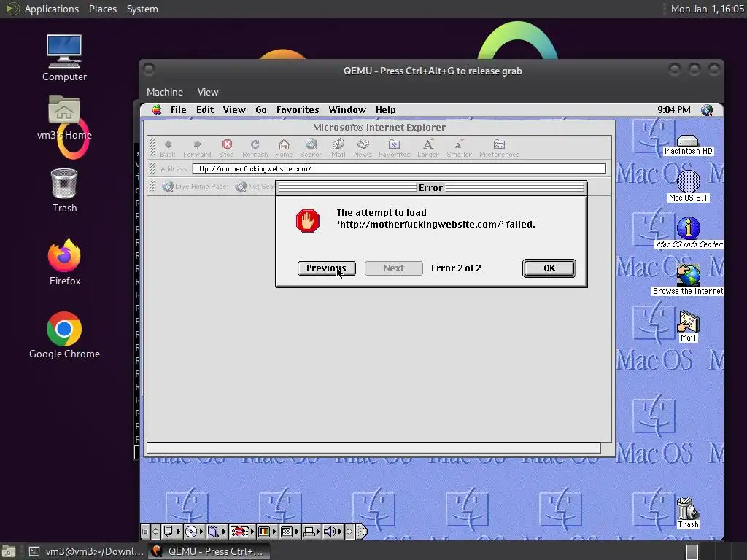Open the Help menu
The image size is (747, 560).
click(385, 110)
